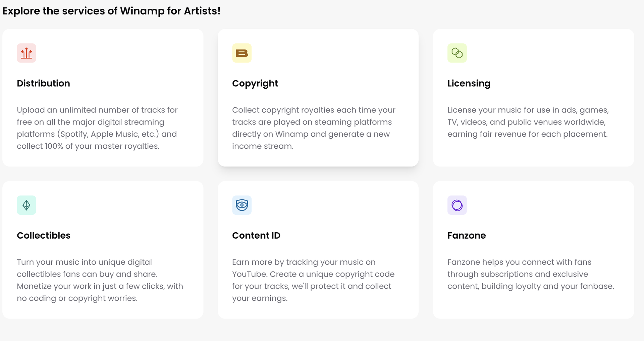This screenshot has height=341, width=644.
Task: Click the yellow Copyright B icon
Action: [242, 53]
